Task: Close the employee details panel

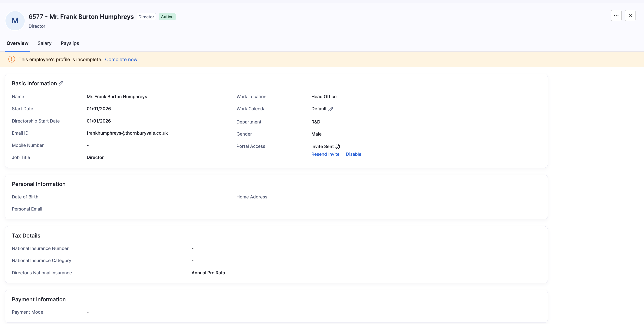Action: 630,15
